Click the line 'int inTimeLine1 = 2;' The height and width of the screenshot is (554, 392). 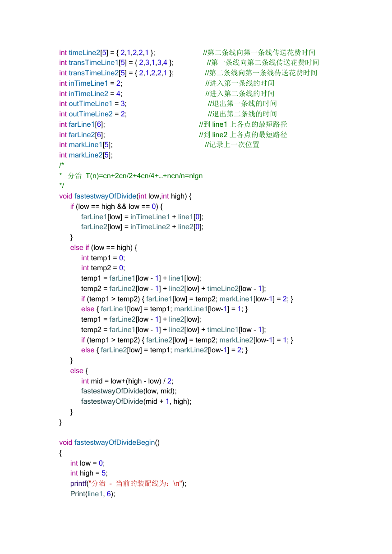91,83
